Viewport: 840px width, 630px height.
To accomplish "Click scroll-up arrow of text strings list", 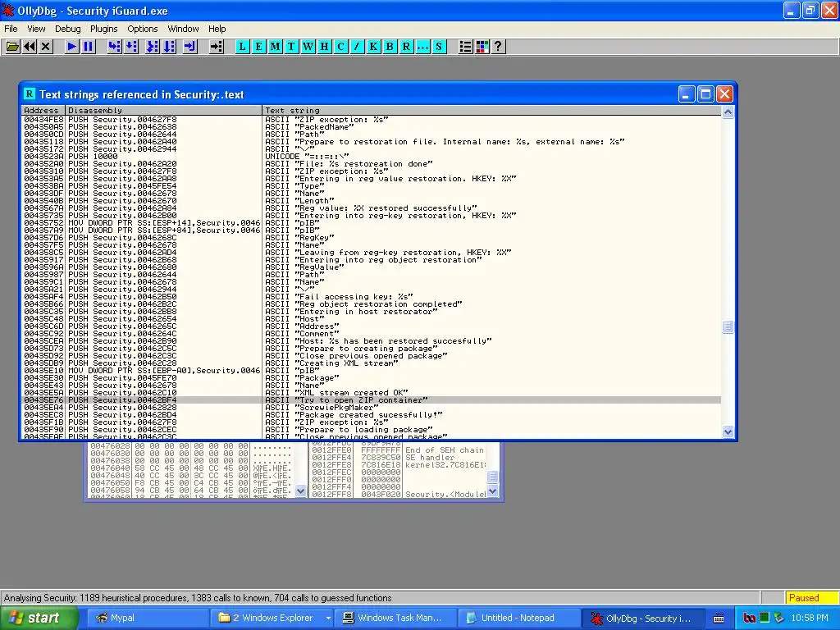I will [x=728, y=112].
